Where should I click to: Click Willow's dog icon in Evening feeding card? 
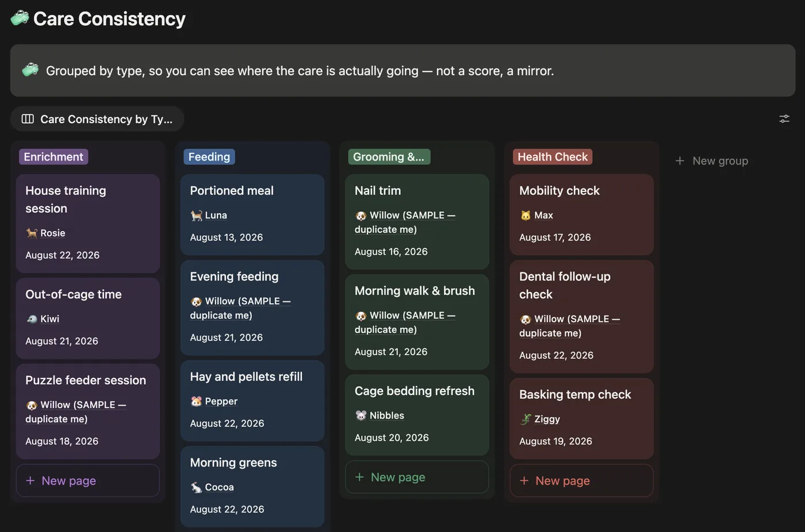(197, 301)
